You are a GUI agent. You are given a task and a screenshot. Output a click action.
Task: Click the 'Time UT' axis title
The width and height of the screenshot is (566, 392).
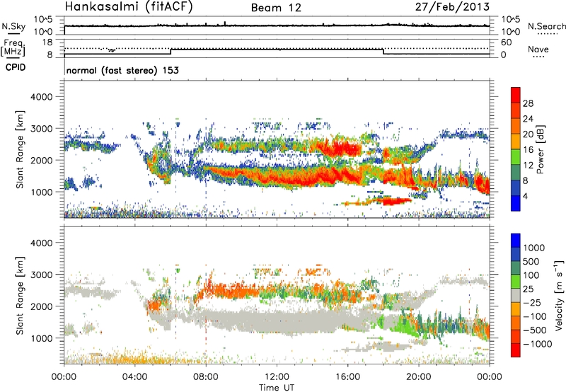(x=277, y=388)
